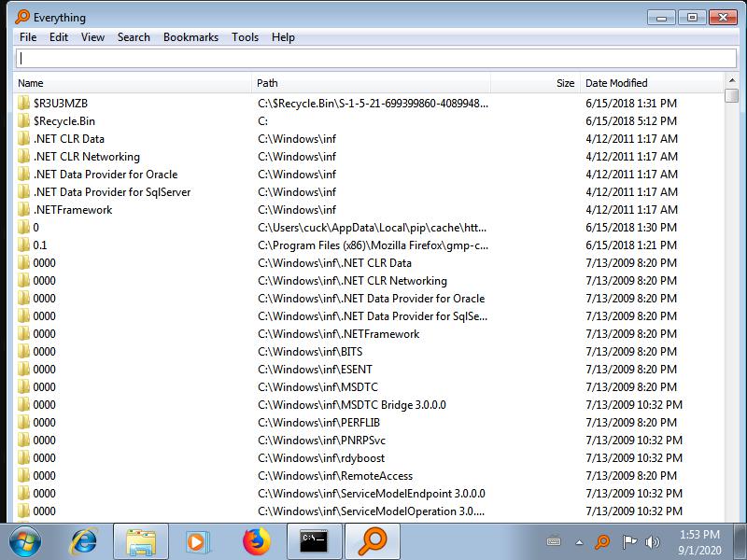Screen dimensions: 747x560
Task: Open the File menu
Action: click(x=28, y=37)
